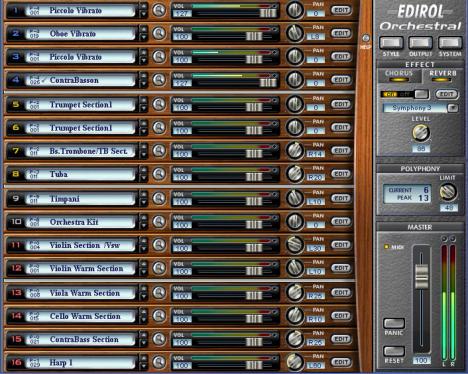Viewport: 468px width, 374px height.
Task: Click the magnifier icon on Orchestra Kit part
Action: click(x=159, y=221)
